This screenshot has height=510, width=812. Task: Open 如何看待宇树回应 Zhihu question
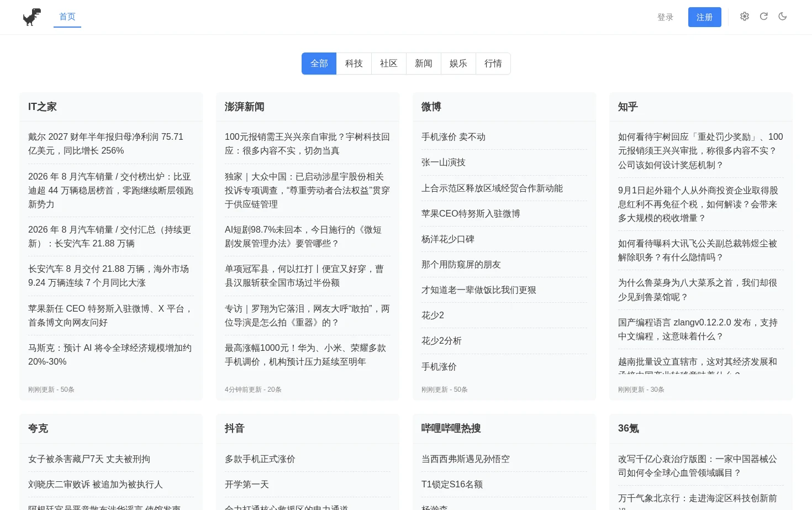pyautogui.click(x=701, y=151)
